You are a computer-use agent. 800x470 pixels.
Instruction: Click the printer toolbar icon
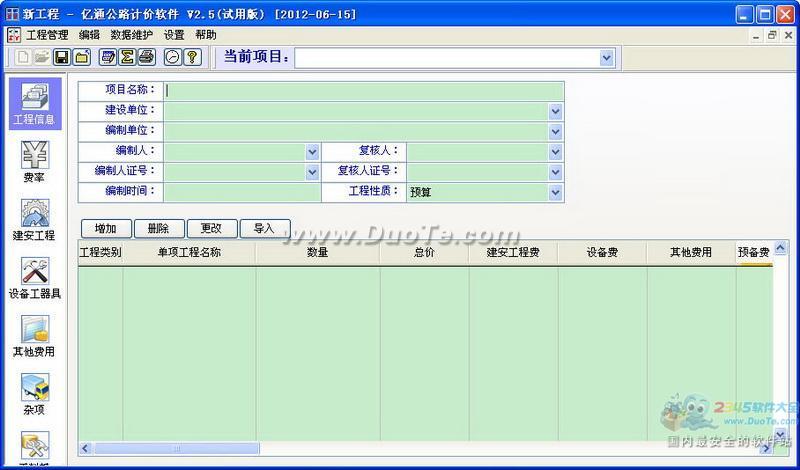click(147, 57)
